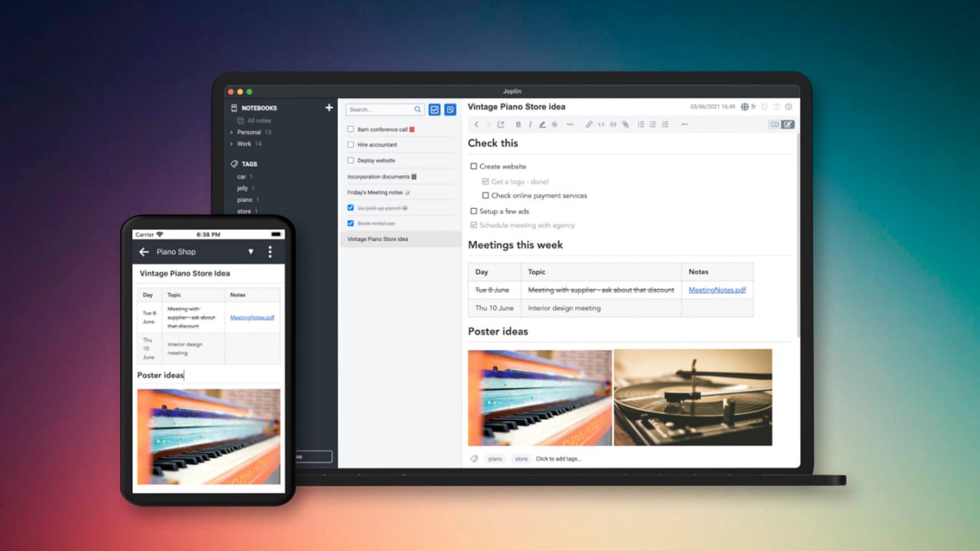
Task: Click inside the Search notes field
Action: (x=379, y=109)
